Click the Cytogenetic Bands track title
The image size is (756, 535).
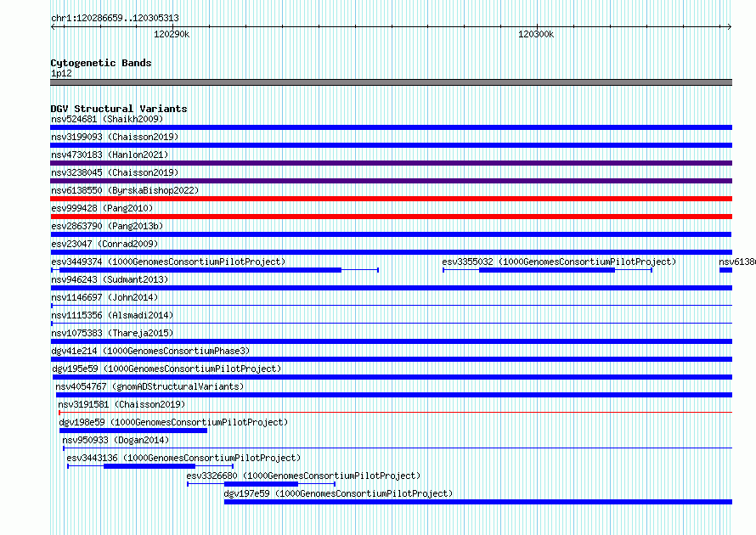point(101,63)
